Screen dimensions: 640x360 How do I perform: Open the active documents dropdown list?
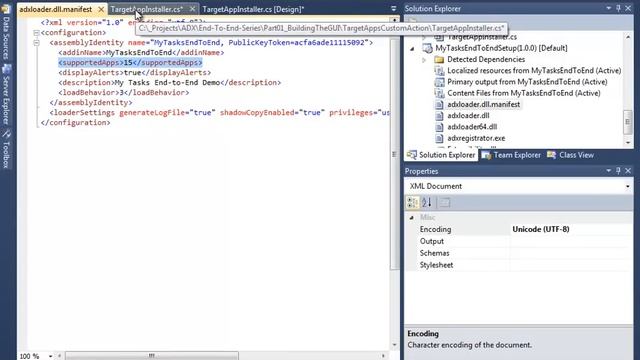click(393, 9)
